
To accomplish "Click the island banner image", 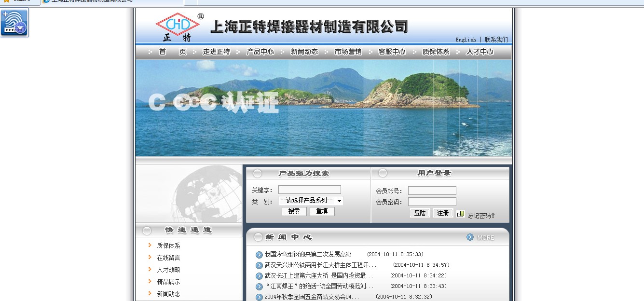I will pos(324,108).
